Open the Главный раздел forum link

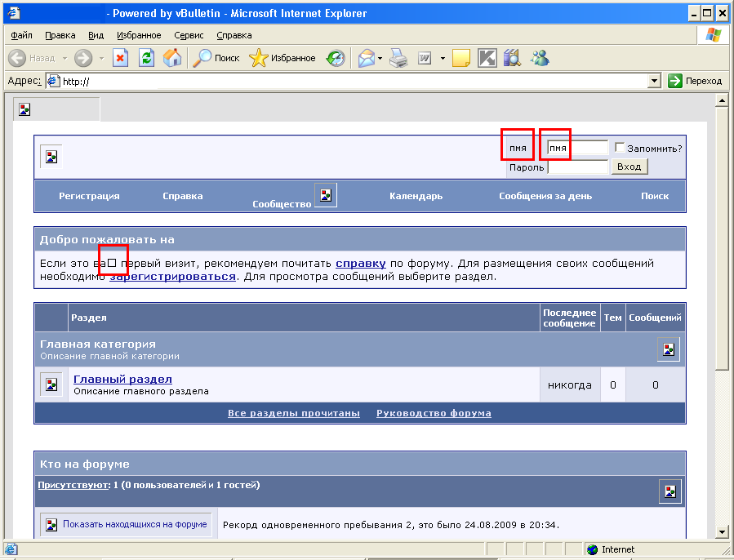pyautogui.click(x=122, y=379)
